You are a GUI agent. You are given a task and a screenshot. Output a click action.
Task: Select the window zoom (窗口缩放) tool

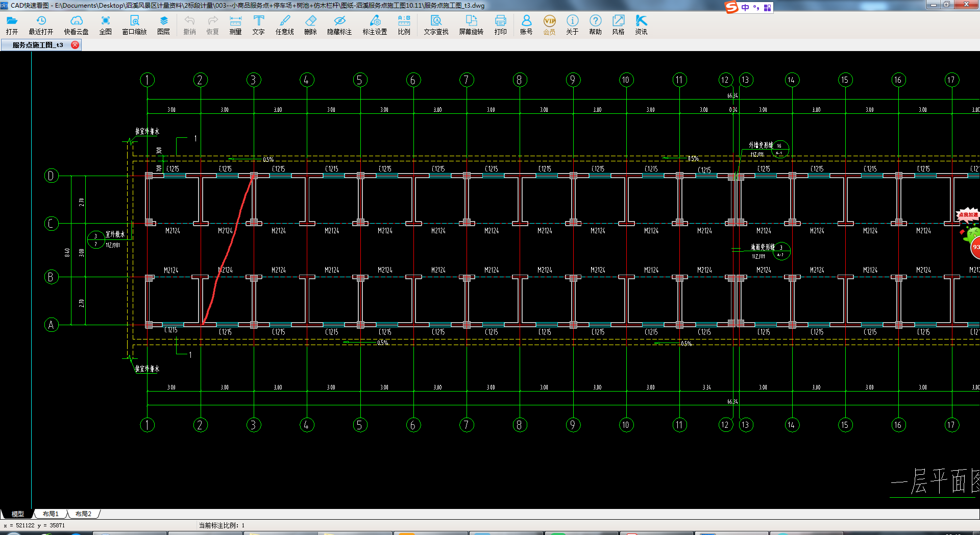[134, 25]
